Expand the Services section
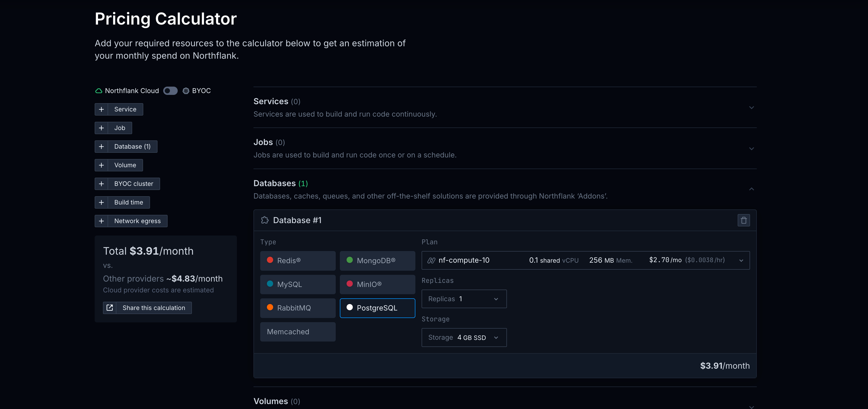The width and height of the screenshot is (868, 409). point(751,108)
